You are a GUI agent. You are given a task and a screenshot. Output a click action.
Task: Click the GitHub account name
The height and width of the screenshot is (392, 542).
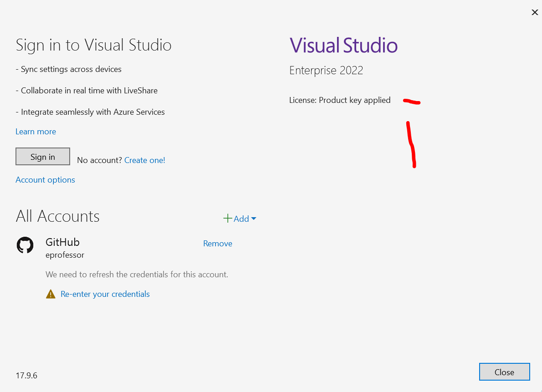click(62, 242)
